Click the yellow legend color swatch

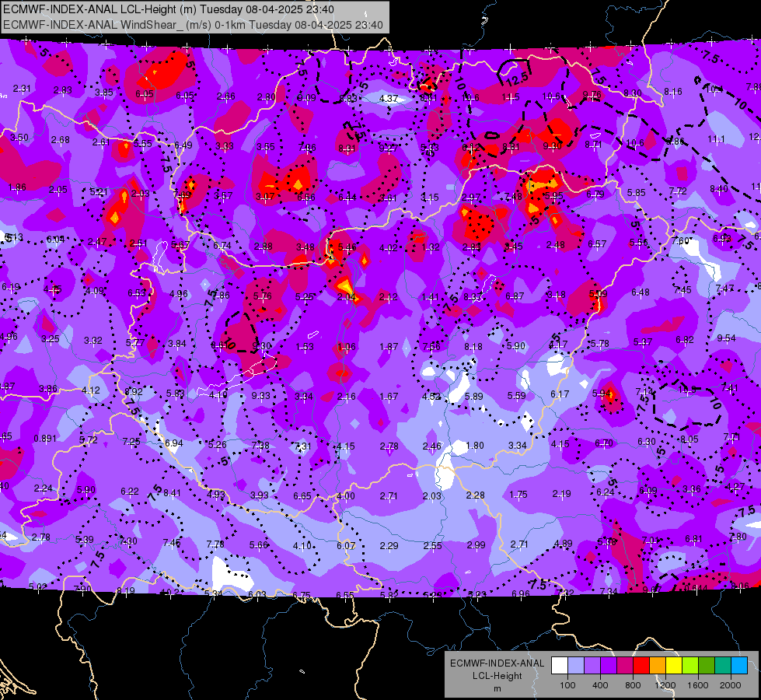pyautogui.click(x=674, y=666)
